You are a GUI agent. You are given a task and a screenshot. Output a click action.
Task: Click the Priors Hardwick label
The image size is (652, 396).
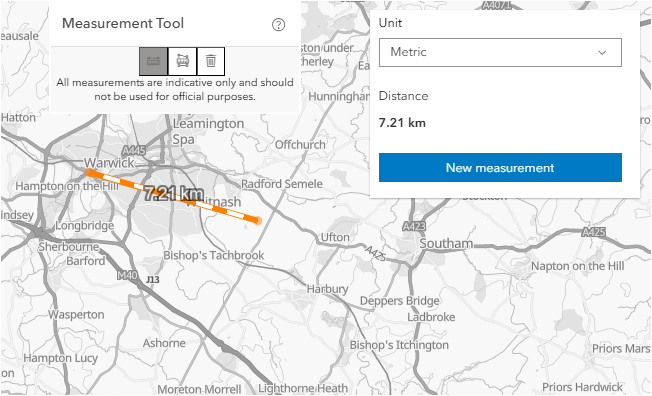click(583, 387)
